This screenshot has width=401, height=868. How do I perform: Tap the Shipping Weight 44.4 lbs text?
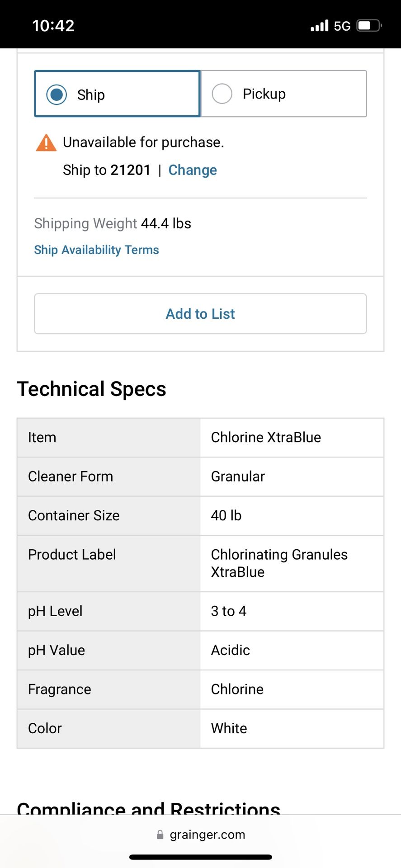click(113, 223)
